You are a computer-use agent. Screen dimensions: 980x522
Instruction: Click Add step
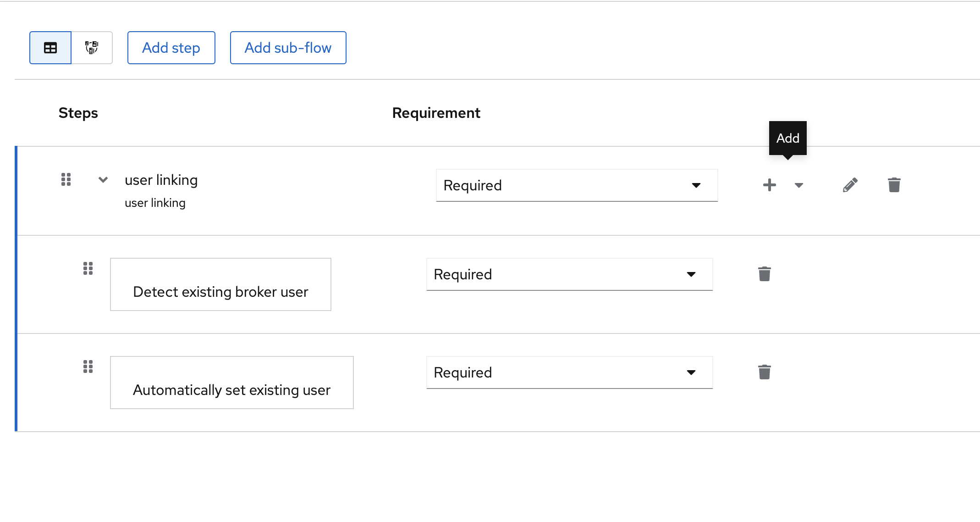point(171,47)
